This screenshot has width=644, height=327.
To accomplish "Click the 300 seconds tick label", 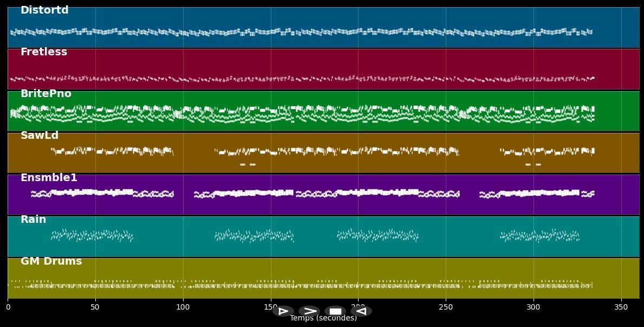I will click(x=534, y=307).
